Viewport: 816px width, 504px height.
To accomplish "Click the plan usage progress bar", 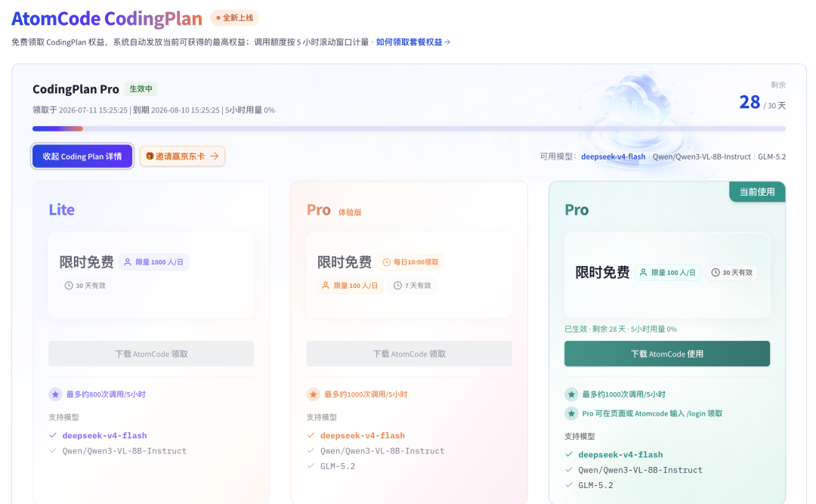I will pos(409,128).
